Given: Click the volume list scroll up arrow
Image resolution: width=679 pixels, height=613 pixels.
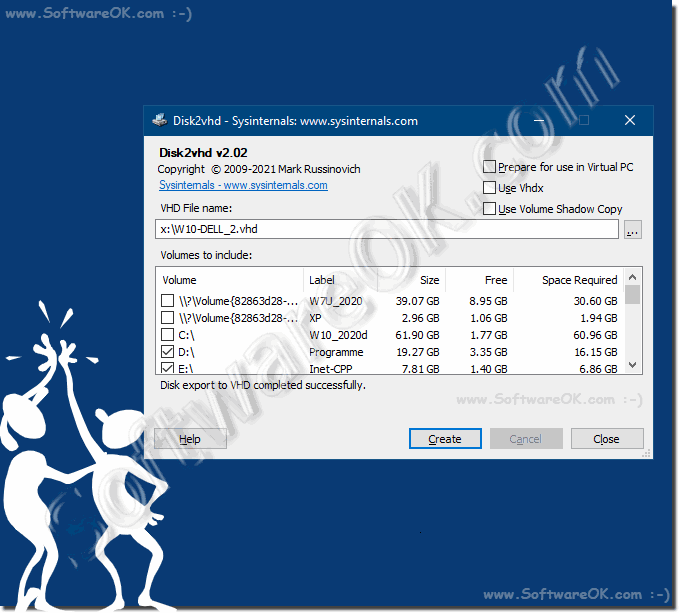Looking at the screenshot, I should [632, 277].
